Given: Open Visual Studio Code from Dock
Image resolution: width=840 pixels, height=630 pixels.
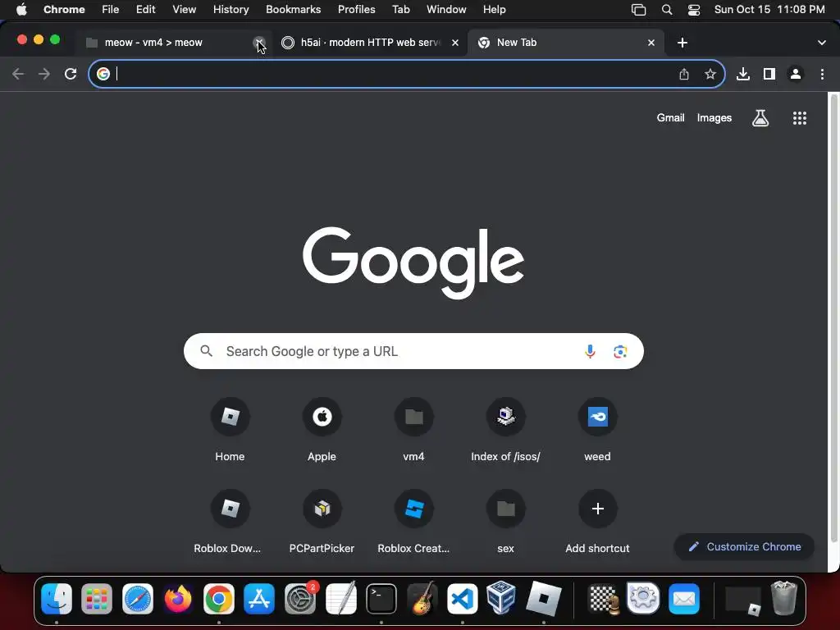Looking at the screenshot, I should coord(463,598).
